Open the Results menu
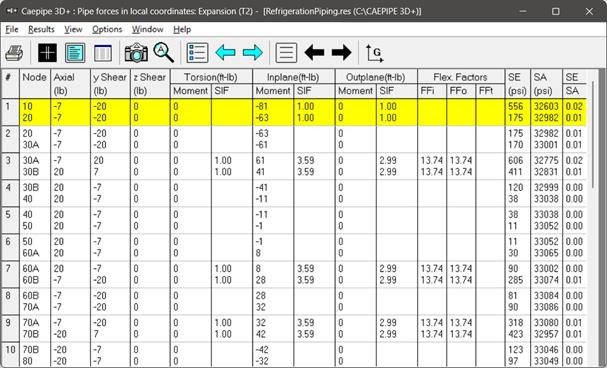This screenshot has height=368, width=607. click(x=41, y=29)
